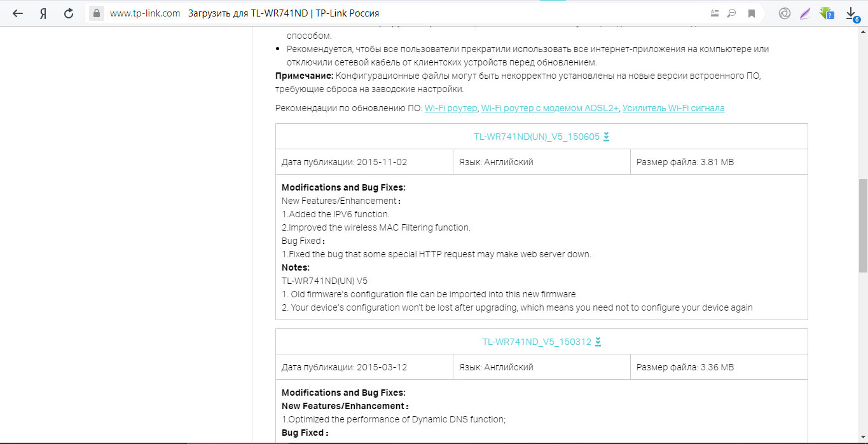Screen dimensions: 868x444
Task: Click the '1.Added the IPV6 function.' line
Action: (x=336, y=214)
